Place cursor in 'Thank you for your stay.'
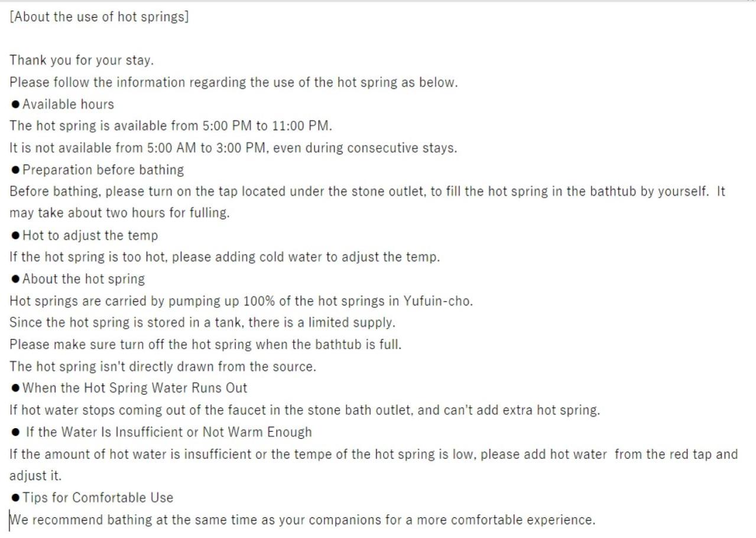 pos(81,60)
